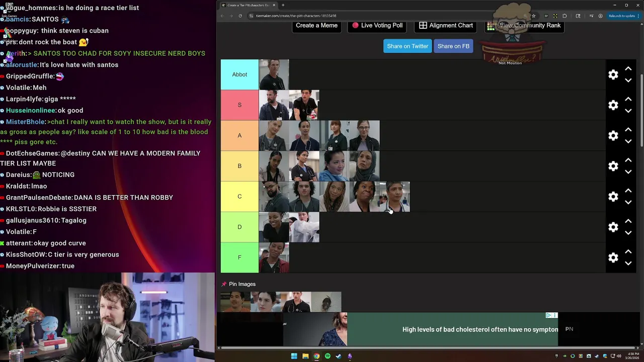Viewport: 644px width, 362px height.
Task: Move Abbot tier row down
Action: 628,80
